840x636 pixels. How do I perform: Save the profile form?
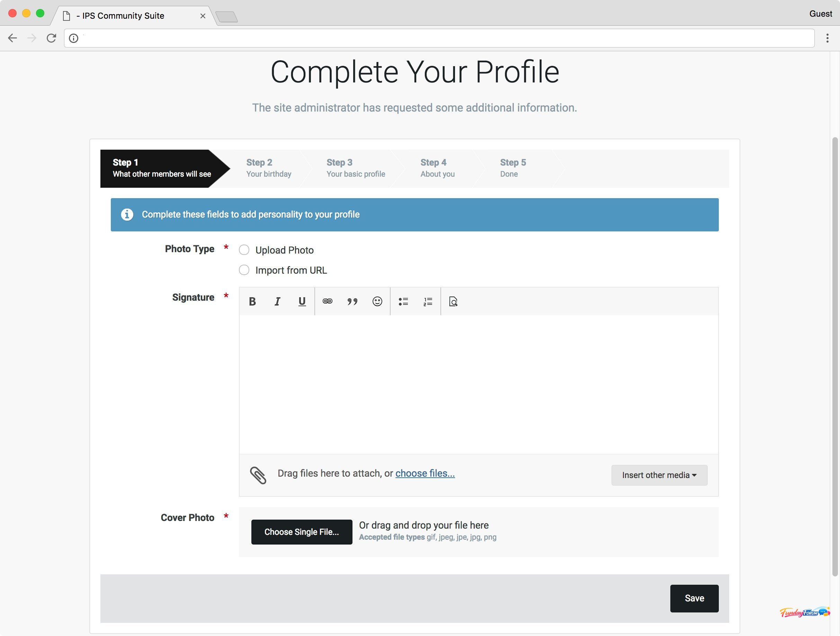(x=694, y=598)
